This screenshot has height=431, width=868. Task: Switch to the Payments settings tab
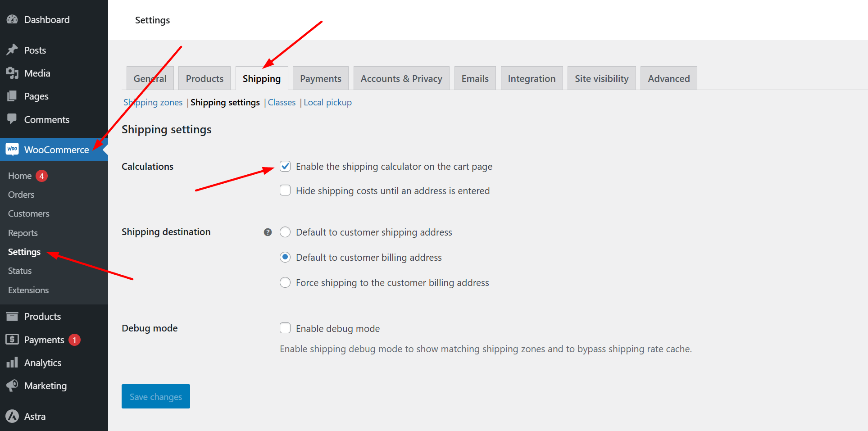(x=320, y=79)
